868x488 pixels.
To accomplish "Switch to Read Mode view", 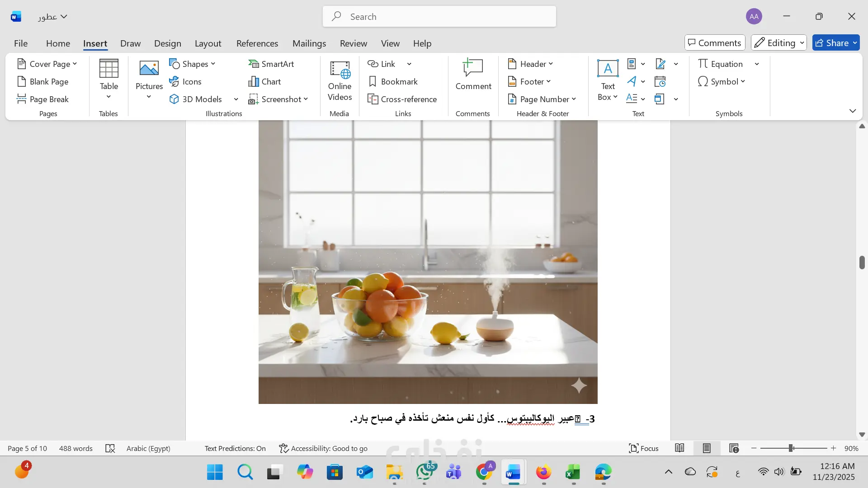I will (679, 448).
